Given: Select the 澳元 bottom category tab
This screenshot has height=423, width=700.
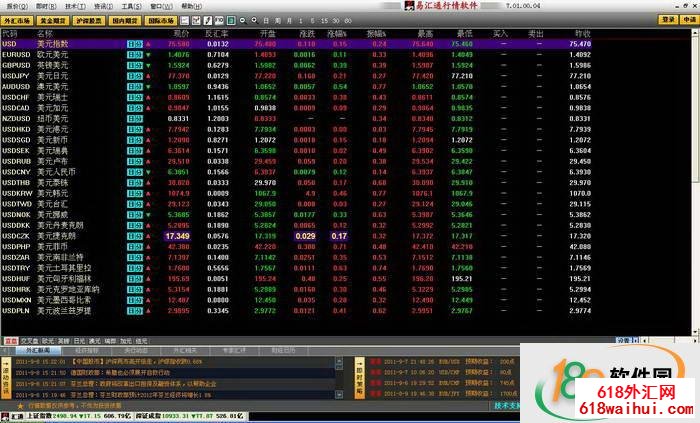Looking at the screenshot, I should [95, 341].
